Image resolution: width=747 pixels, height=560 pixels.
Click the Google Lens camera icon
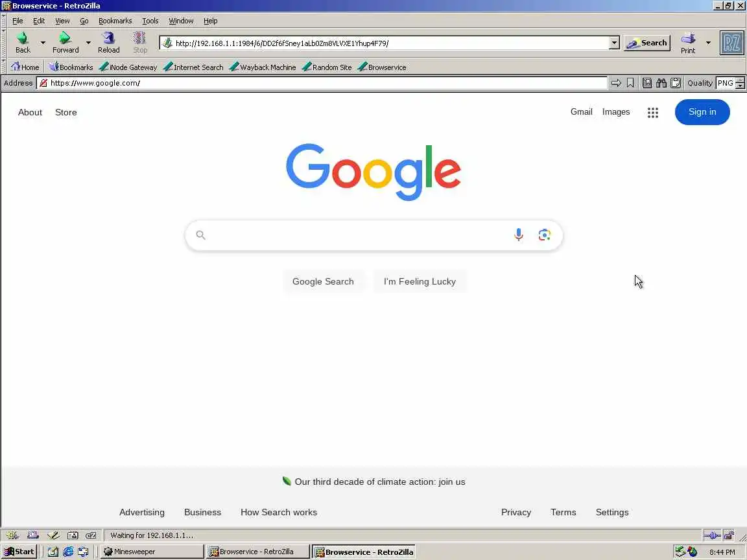[x=545, y=235]
